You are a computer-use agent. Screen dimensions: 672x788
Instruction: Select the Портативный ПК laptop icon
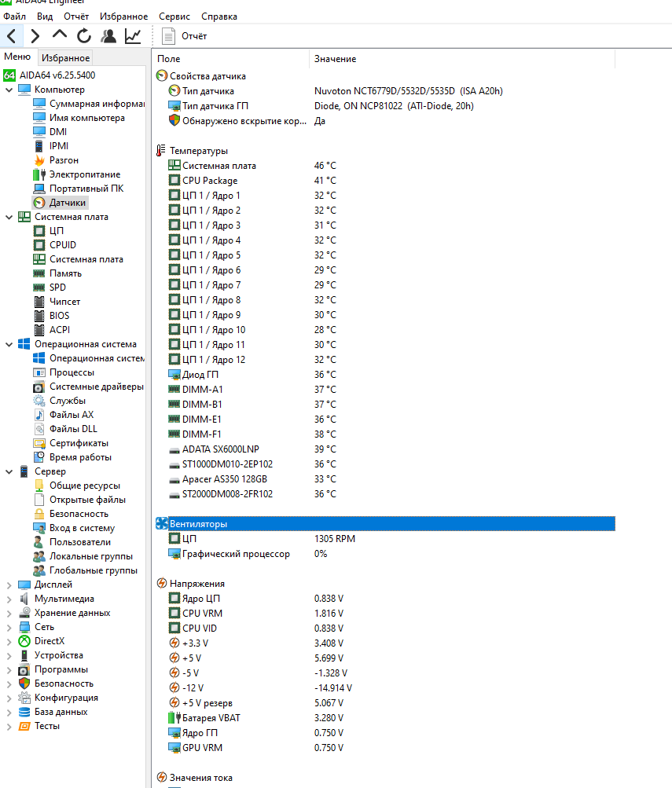pyautogui.click(x=79, y=189)
